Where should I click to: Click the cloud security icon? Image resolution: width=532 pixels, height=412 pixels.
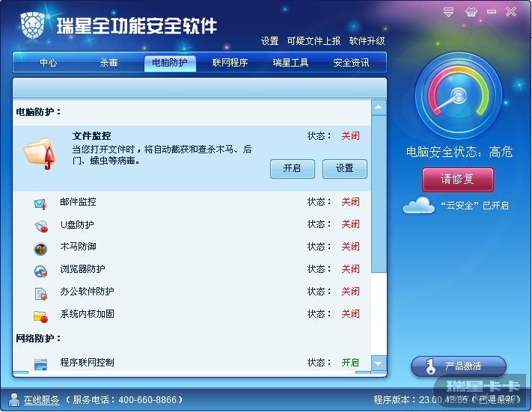(418, 205)
